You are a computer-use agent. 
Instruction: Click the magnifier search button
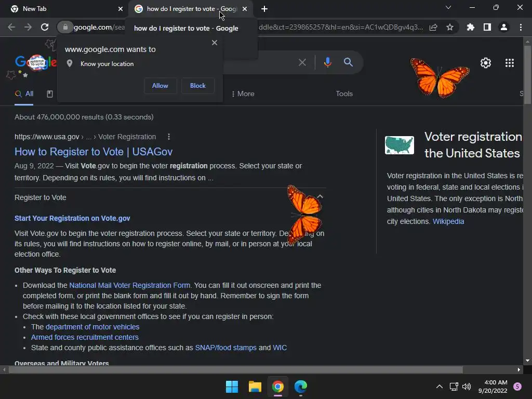point(348,62)
